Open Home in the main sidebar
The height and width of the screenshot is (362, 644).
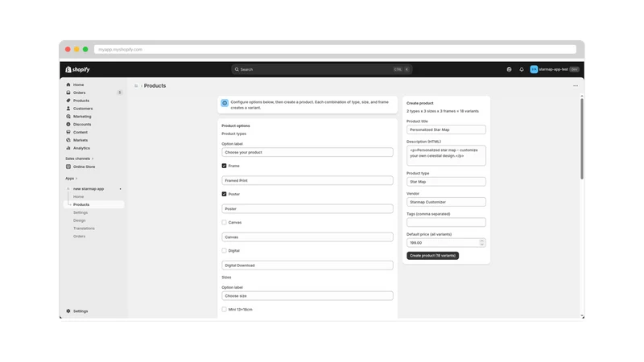pos(78,84)
